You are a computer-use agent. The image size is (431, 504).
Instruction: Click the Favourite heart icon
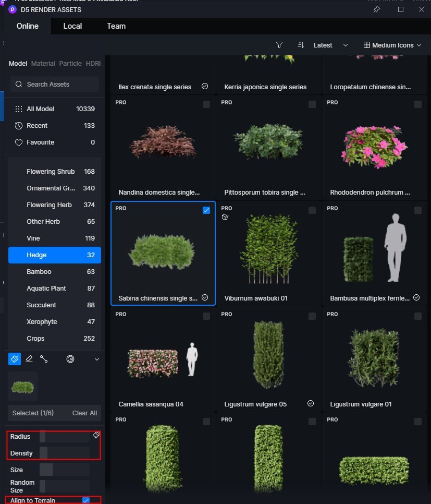pos(19,142)
